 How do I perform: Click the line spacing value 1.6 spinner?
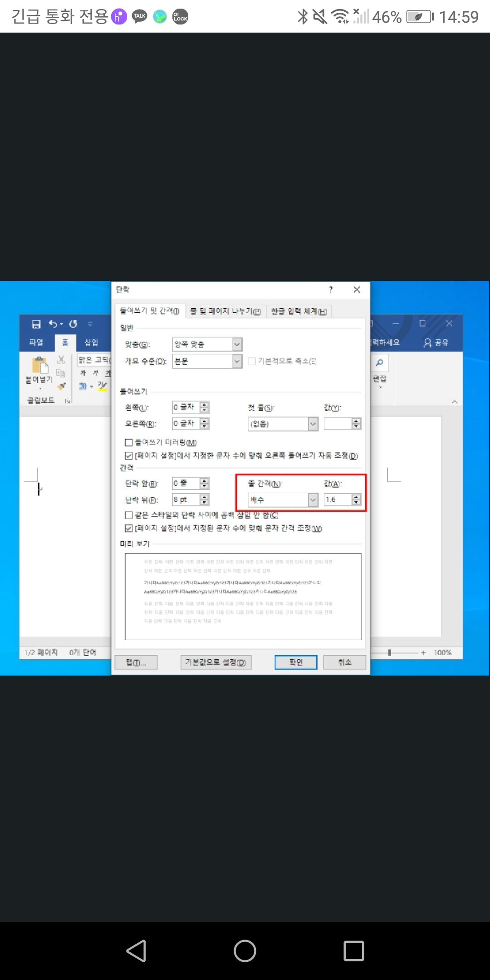pyautogui.click(x=356, y=500)
